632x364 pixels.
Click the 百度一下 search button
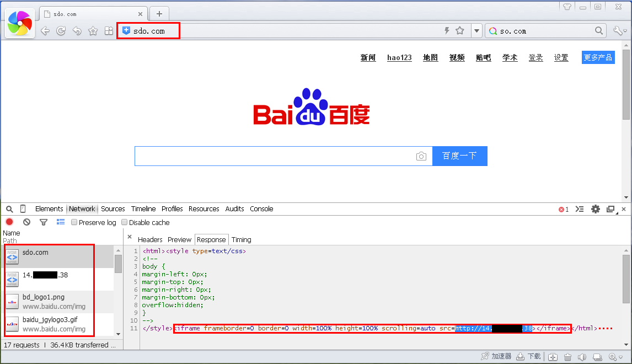click(x=459, y=156)
